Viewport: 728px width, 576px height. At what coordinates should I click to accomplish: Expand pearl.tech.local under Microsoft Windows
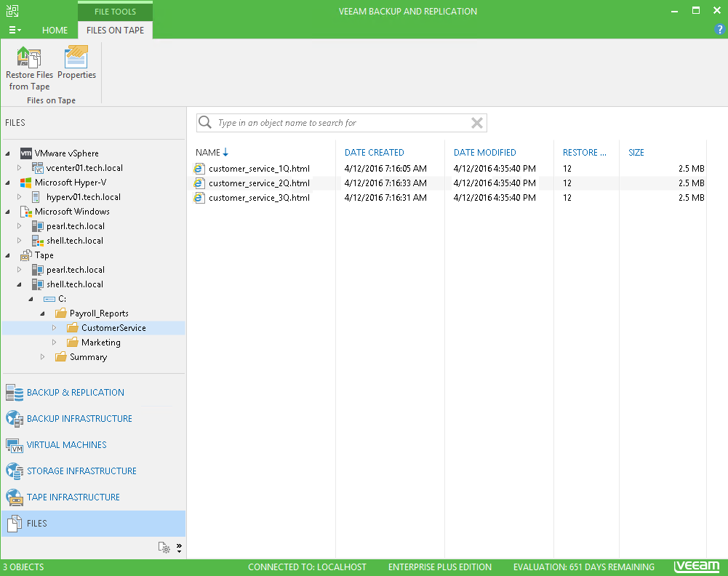pyautogui.click(x=19, y=226)
